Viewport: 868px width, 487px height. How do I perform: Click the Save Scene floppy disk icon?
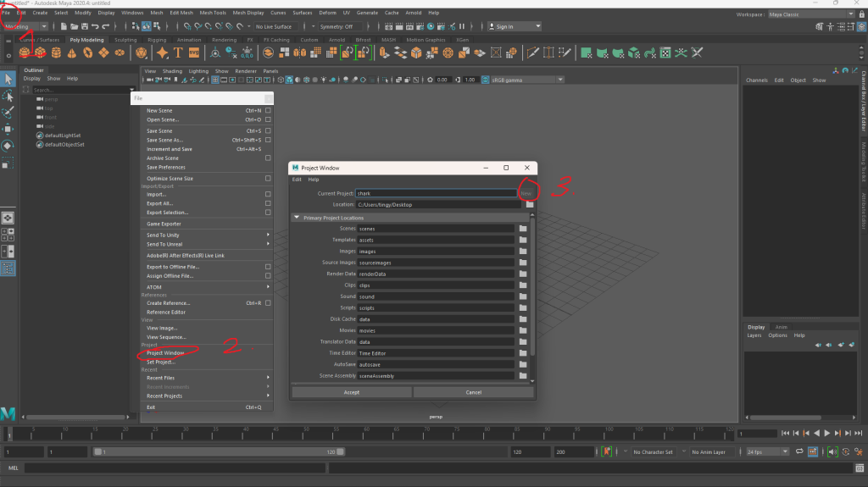click(85, 26)
